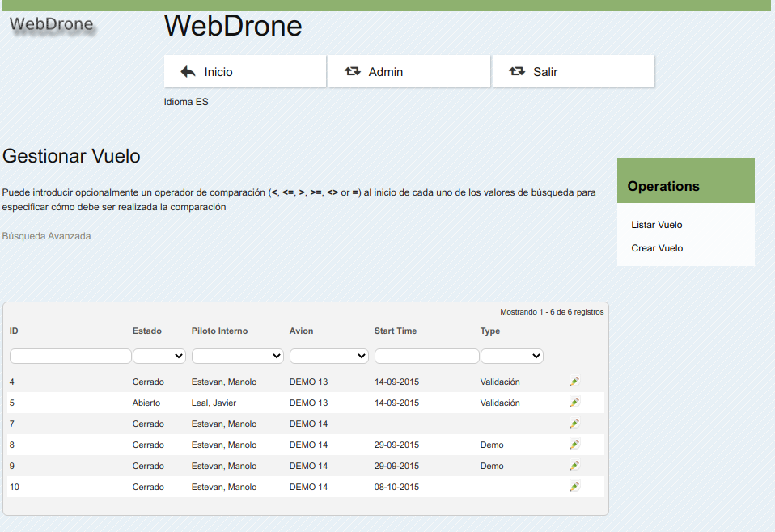The image size is (775, 532).
Task: Expand the Type filter dropdown
Action: tap(512, 356)
